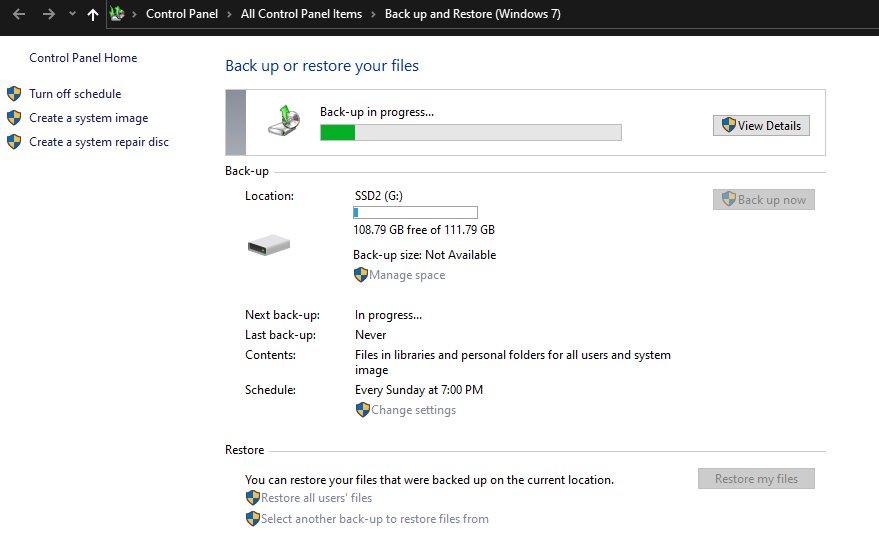Open Change settings link
The image size is (879, 550).
tap(413, 410)
